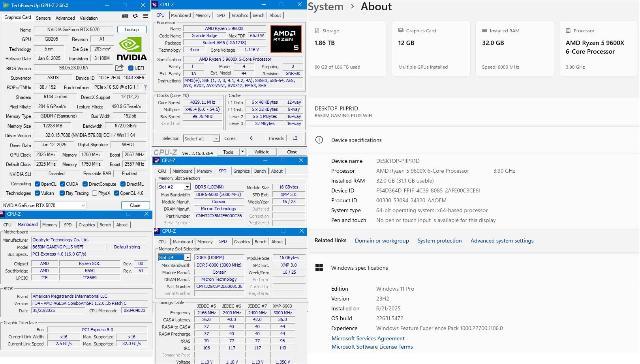The image size is (640, 364).
Task: Click the question mark next to Bus Interface
Action: [x=145, y=87]
